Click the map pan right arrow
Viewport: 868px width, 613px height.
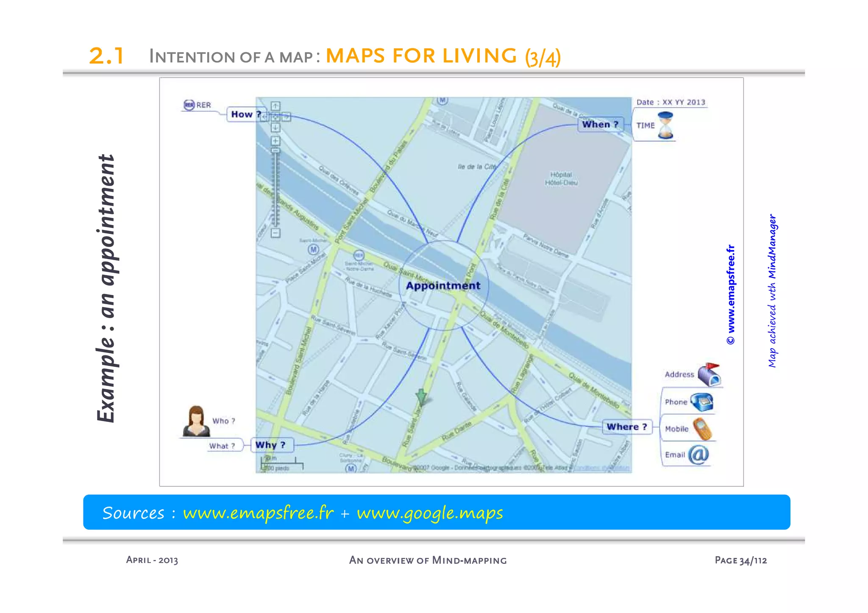(286, 116)
